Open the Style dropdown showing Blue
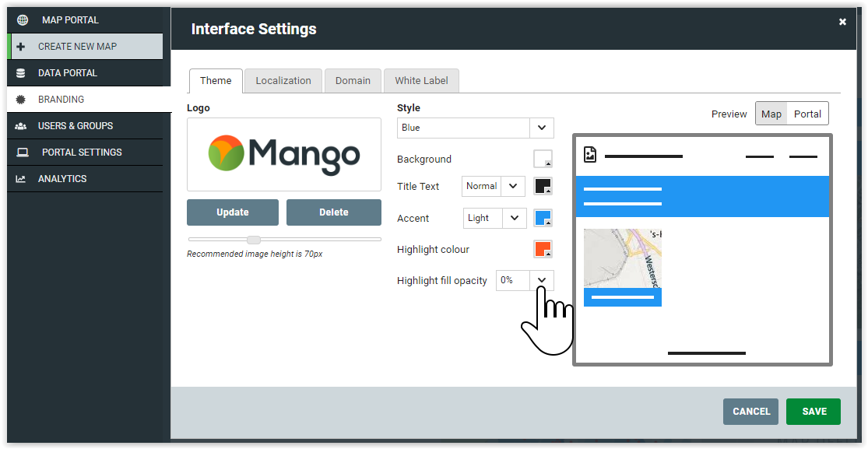The height and width of the screenshot is (449, 868). click(x=476, y=128)
